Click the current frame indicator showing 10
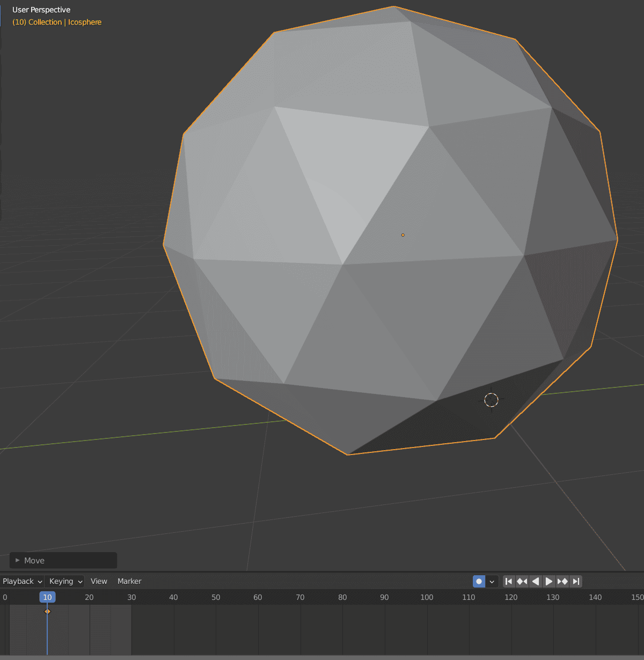Viewport: 644px width, 660px height. click(47, 597)
